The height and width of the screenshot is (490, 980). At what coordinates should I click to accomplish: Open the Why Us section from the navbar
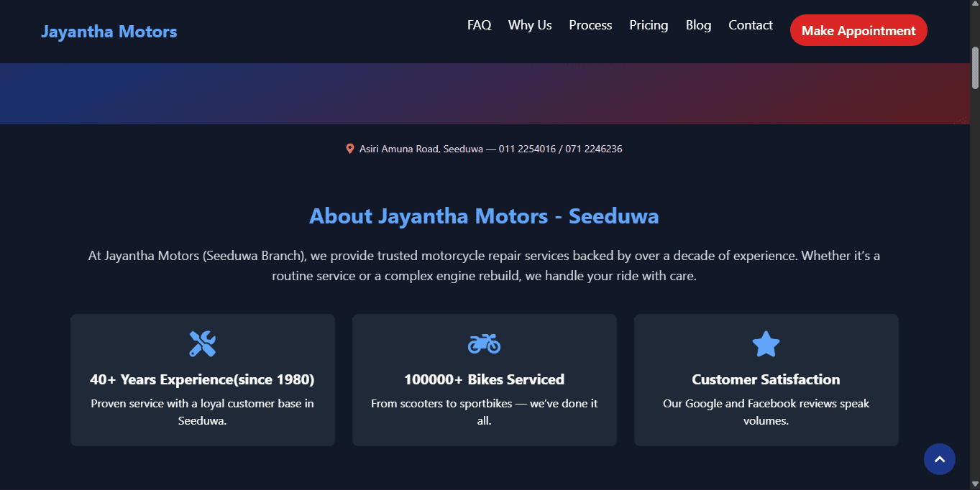coord(530,24)
